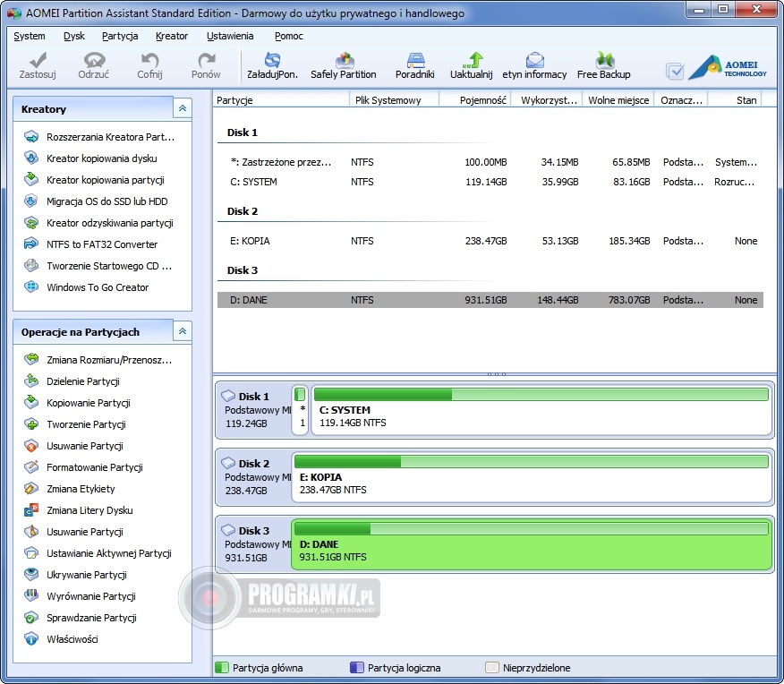Select the small reserved partition block on Disk 1
The image size is (784, 684).
tap(300, 410)
